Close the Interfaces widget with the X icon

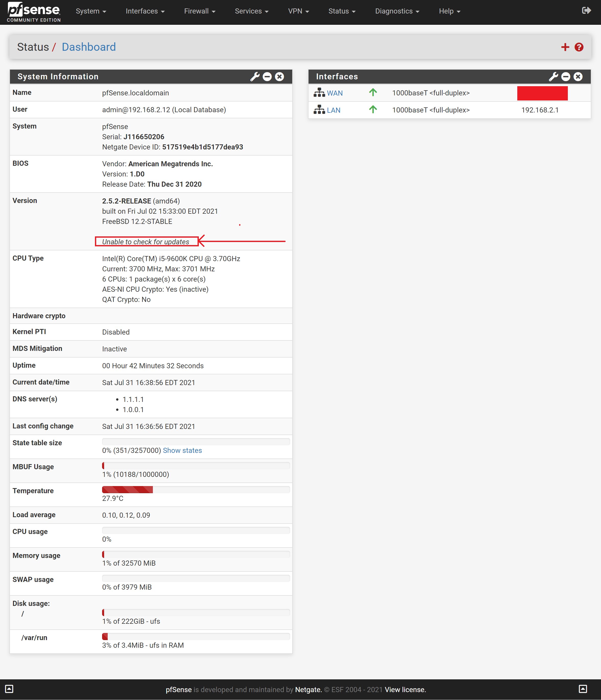(578, 77)
